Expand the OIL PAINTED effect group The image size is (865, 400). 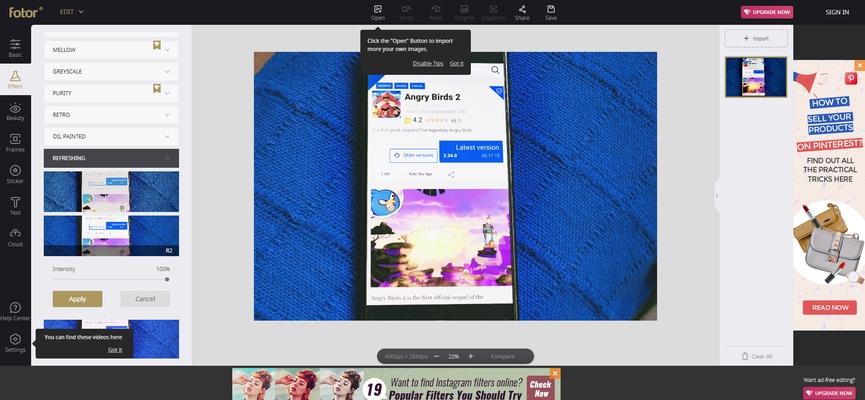(111, 136)
